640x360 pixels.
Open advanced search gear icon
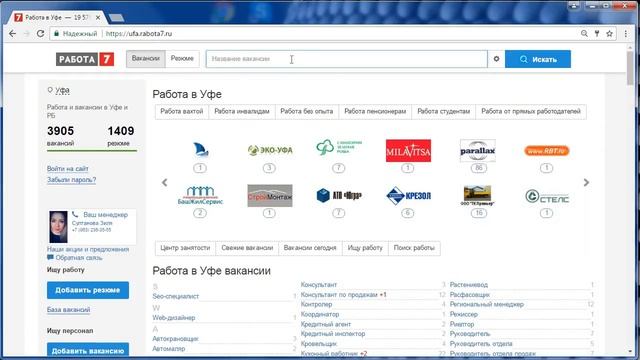coord(496,59)
